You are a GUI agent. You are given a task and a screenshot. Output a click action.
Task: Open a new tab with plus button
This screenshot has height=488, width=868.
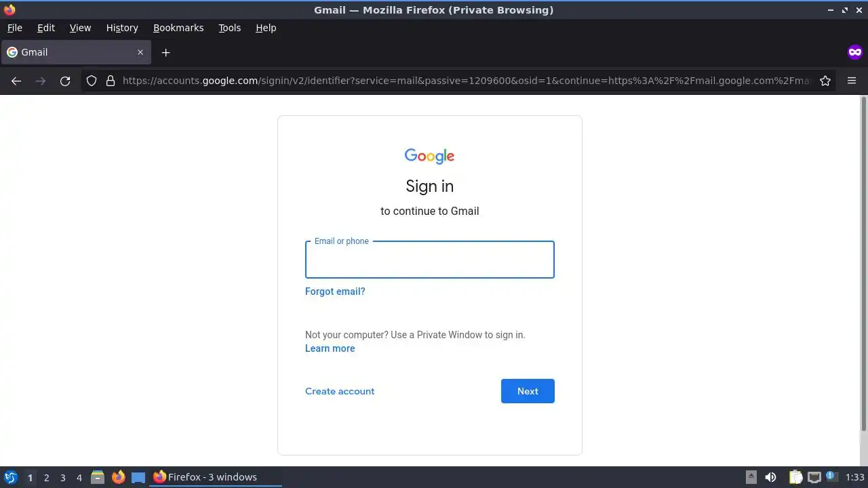tap(165, 52)
